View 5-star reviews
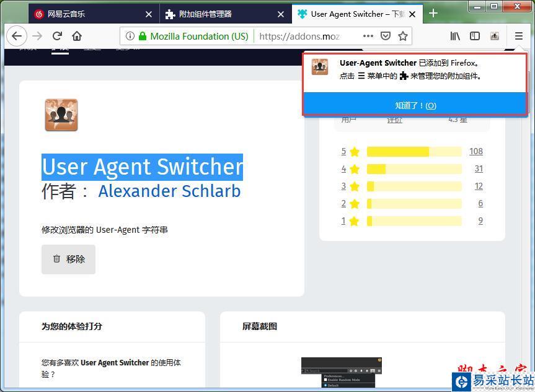The width and height of the screenshot is (535, 392). [350, 151]
